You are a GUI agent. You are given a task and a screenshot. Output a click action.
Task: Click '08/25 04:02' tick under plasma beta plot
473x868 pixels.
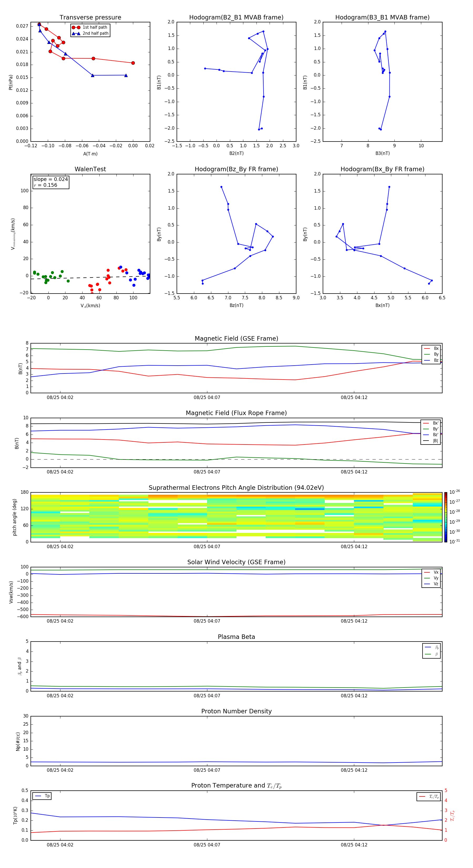[x=60, y=695]
